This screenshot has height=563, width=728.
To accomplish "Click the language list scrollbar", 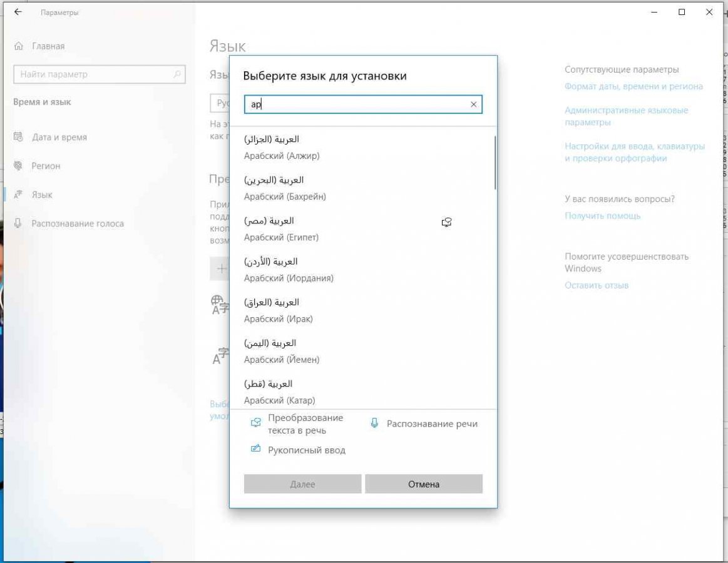I will (x=495, y=163).
